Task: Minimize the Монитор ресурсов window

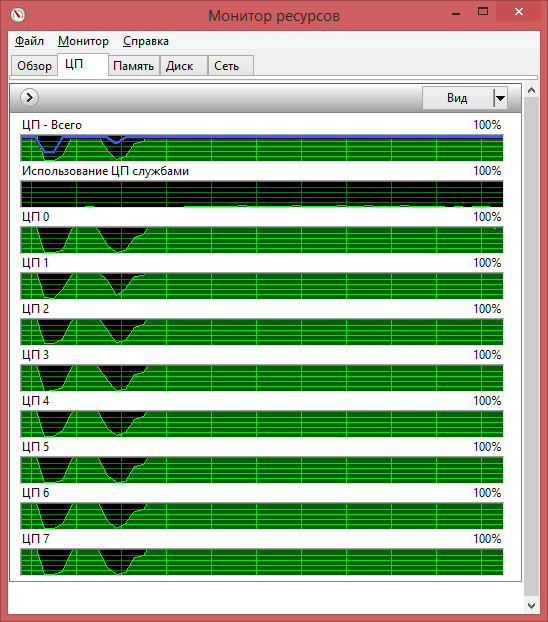Action: pos(456,12)
